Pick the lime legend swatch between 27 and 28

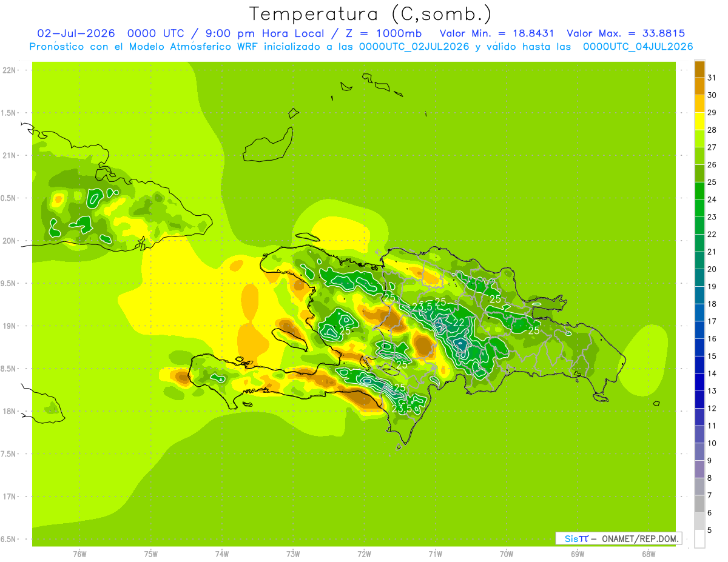point(699,138)
